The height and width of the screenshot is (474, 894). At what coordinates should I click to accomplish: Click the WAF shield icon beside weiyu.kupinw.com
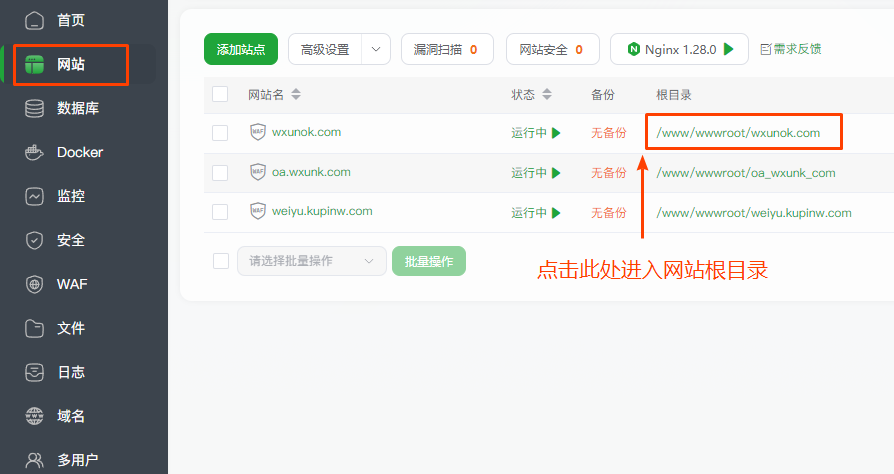[258, 211]
